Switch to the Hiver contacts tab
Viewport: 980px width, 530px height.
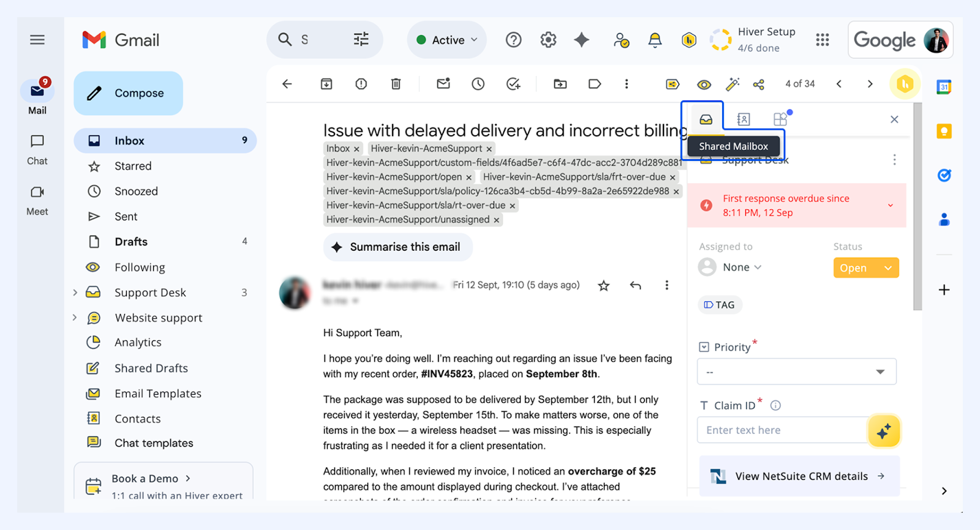click(x=743, y=119)
